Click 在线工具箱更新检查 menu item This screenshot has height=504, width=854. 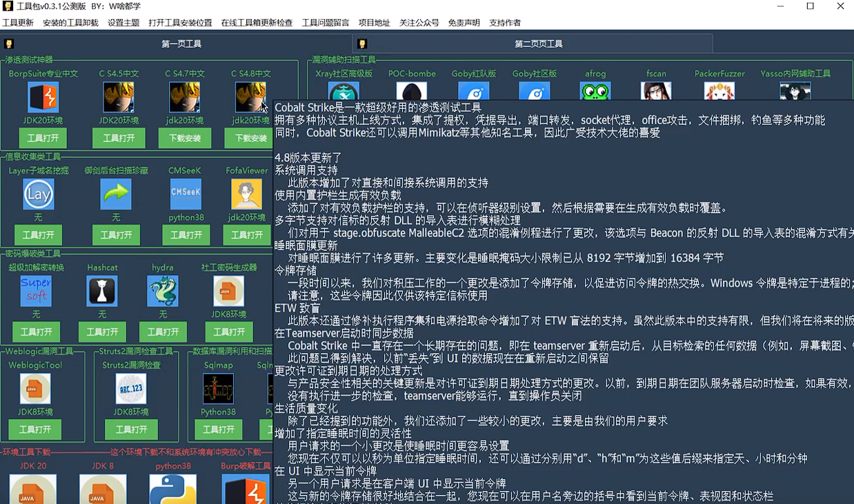point(257,23)
